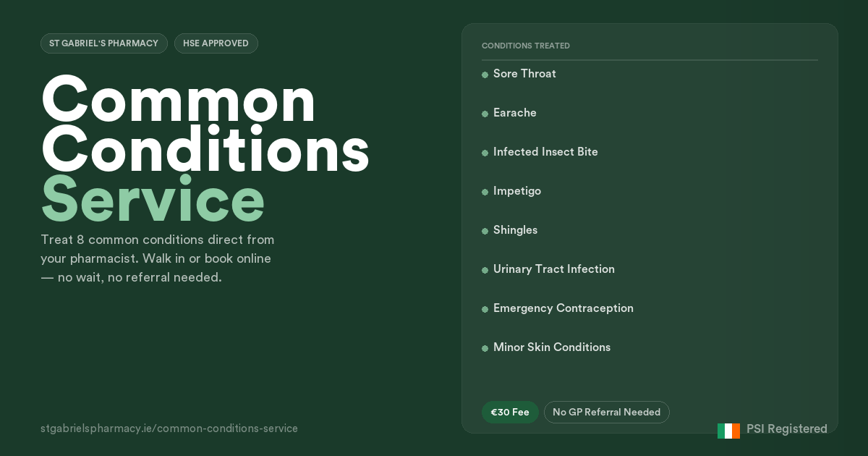This screenshot has width=868, height=456.
Task: Click the CONDITIONS TREATED heading
Action: pyautogui.click(x=526, y=46)
